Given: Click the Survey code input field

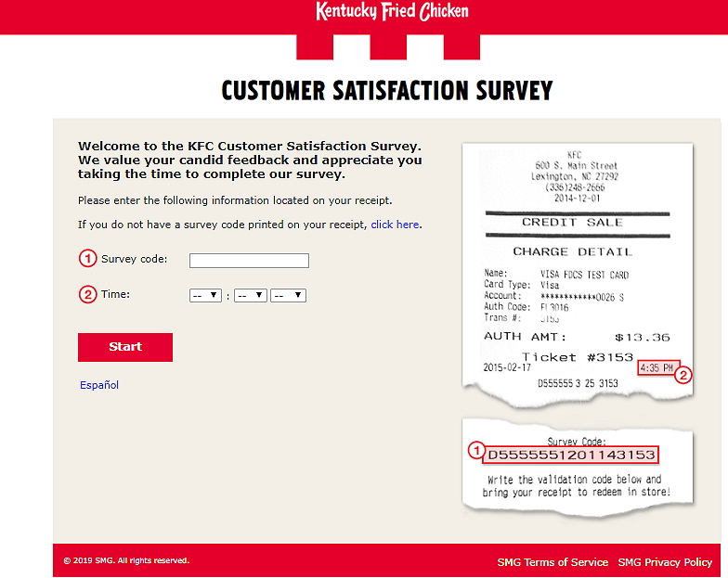Looking at the screenshot, I should (249, 260).
